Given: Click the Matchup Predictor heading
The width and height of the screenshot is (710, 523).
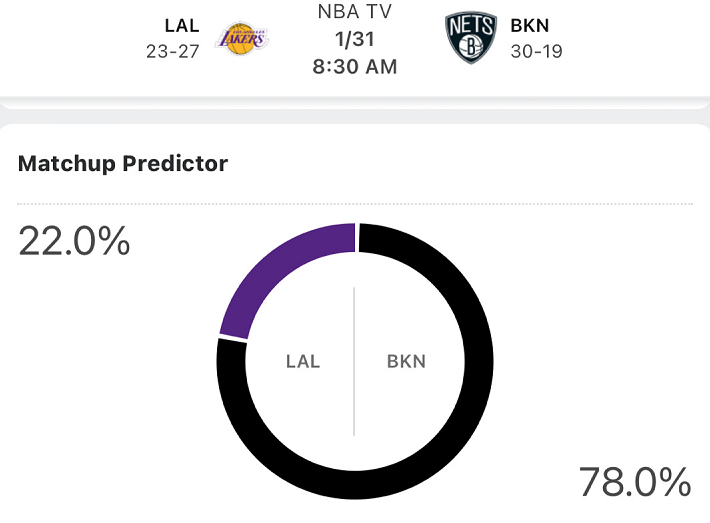Looking at the screenshot, I should click(123, 163).
